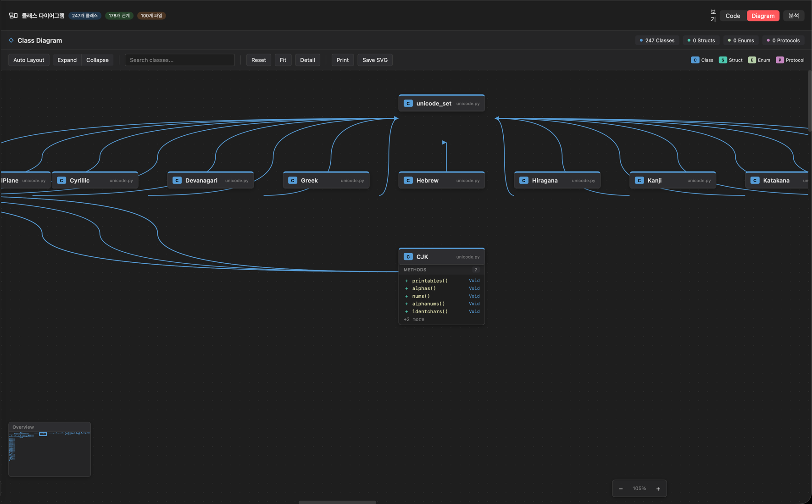Click the Hiragana class C icon
This screenshot has width=812, height=504.
(x=523, y=181)
